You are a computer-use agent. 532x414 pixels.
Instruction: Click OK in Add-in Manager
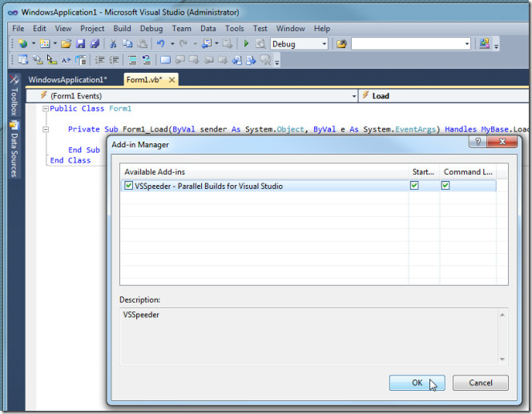(417, 383)
